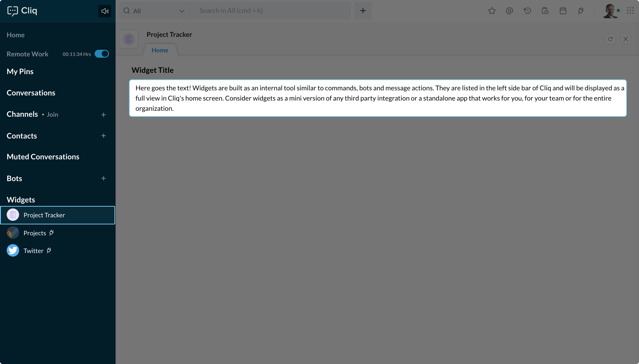Click Project Tracker header clipboard icon
This screenshot has height=364, width=639.
(x=129, y=39)
